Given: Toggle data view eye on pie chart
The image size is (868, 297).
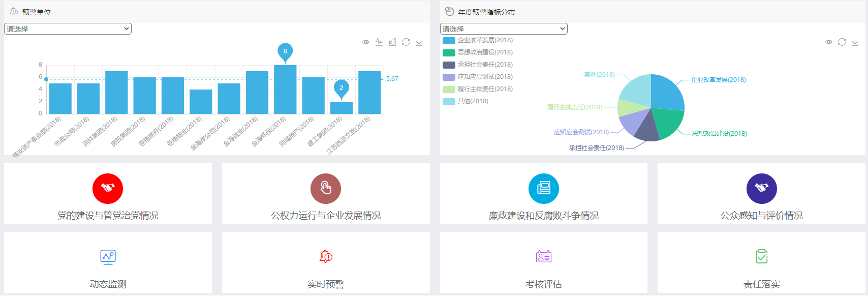Looking at the screenshot, I should click(828, 42).
